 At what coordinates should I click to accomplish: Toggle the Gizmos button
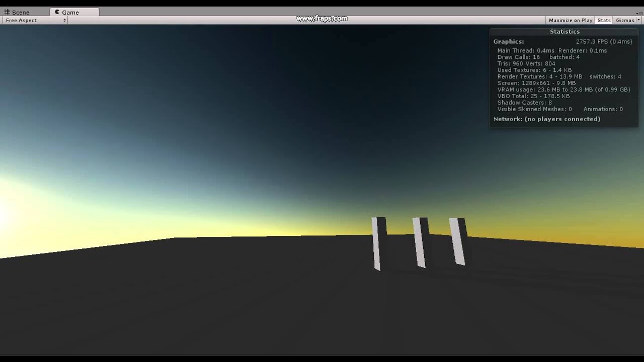pos(625,20)
